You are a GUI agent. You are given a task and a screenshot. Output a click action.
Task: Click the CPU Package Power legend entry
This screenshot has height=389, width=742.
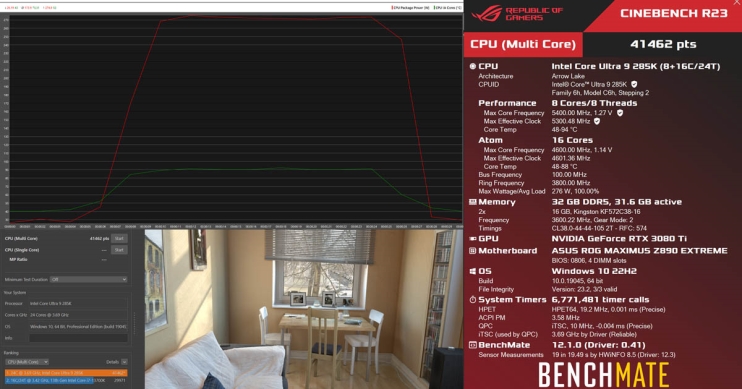click(x=411, y=8)
